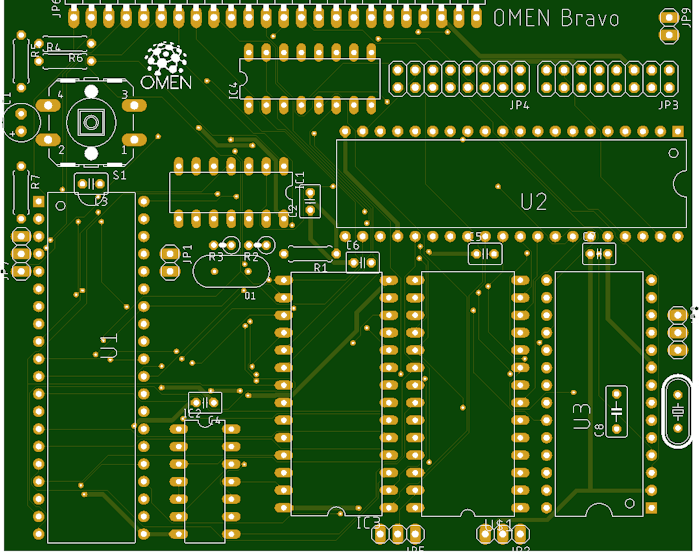Screen dimensions: 699x555
Task: Click the "IC4" silkscreen label
Action: click(x=233, y=90)
